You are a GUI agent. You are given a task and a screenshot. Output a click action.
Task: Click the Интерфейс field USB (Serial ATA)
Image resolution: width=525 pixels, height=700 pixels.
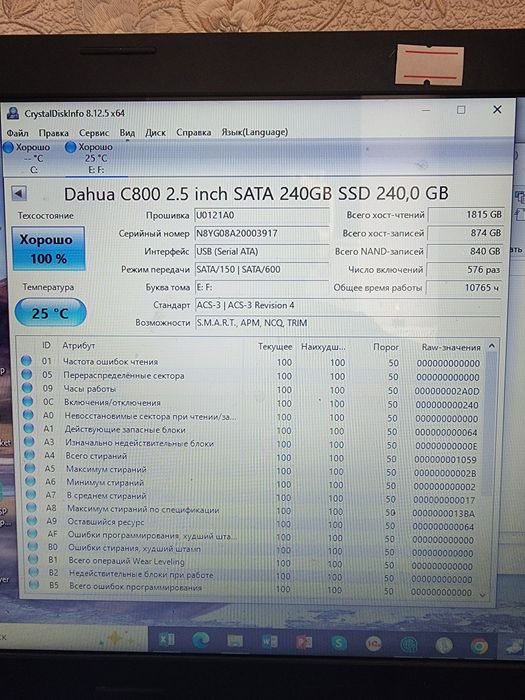(x=262, y=252)
